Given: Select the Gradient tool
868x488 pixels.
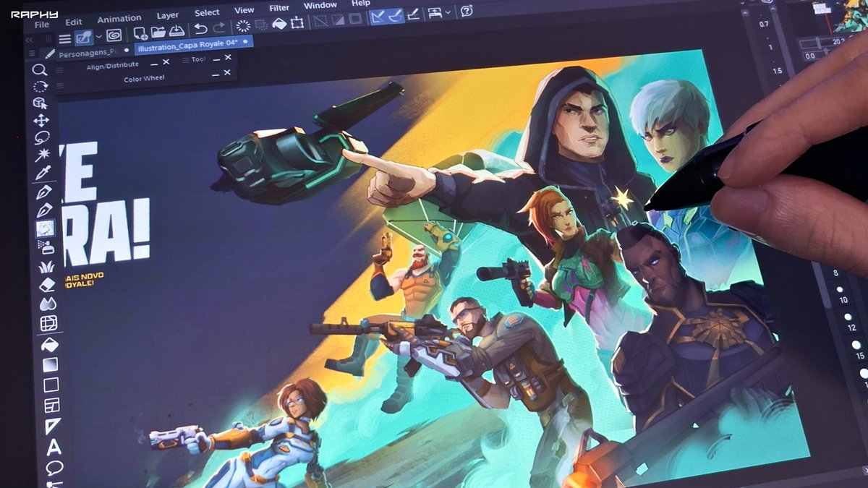Looking at the screenshot, I should click(50, 364).
